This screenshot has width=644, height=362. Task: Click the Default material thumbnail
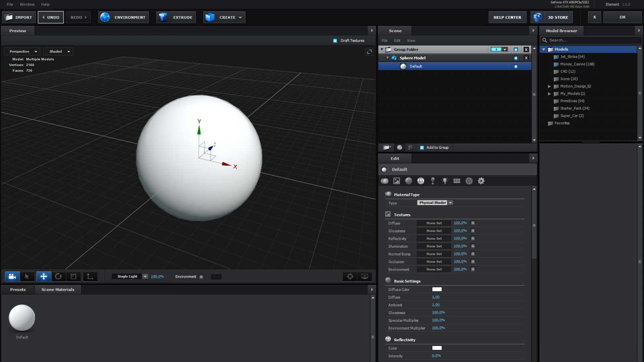(x=22, y=318)
